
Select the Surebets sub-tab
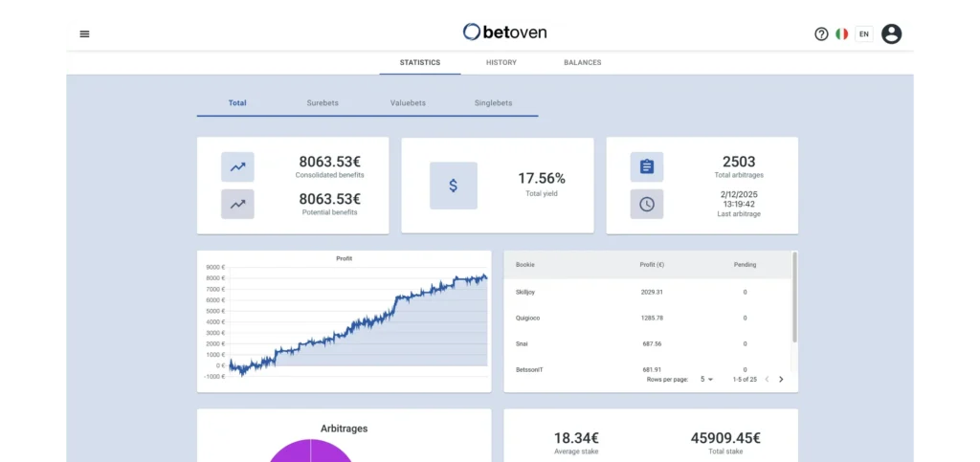[x=323, y=102]
